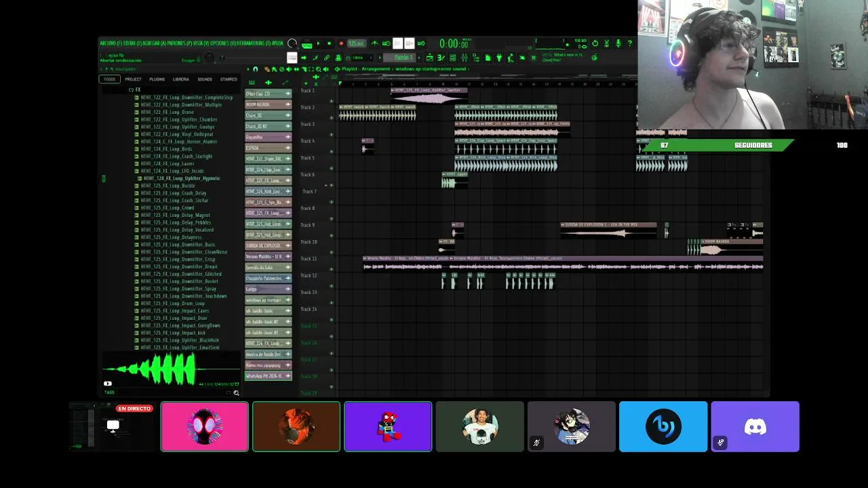The image size is (868, 488).
Task: Toggle the multilink hat icon
Action: pyautogui.click(x=338, y=58)
